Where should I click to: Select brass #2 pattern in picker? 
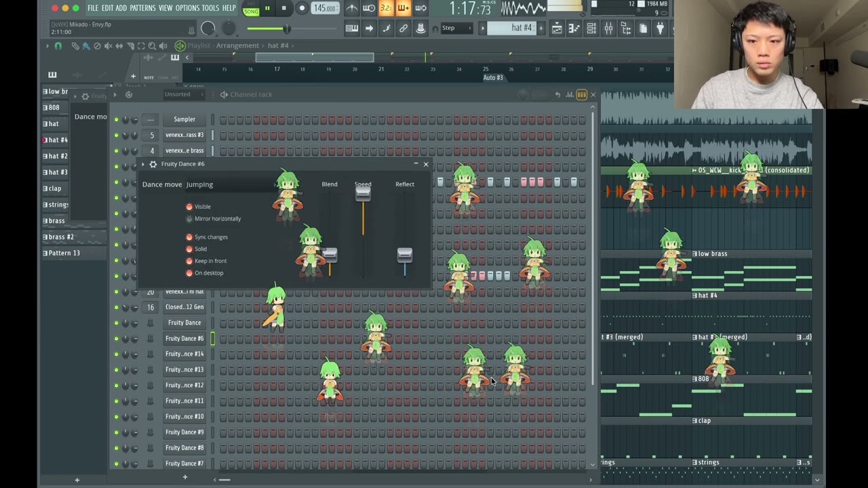coord(73,237)
